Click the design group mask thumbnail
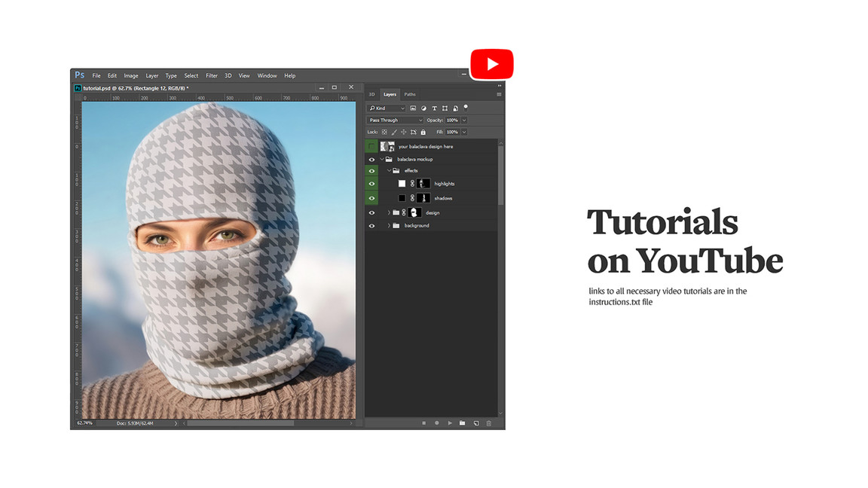Viewport: 868px width, 488px height. pyautogui.click(x=414, y=212)
